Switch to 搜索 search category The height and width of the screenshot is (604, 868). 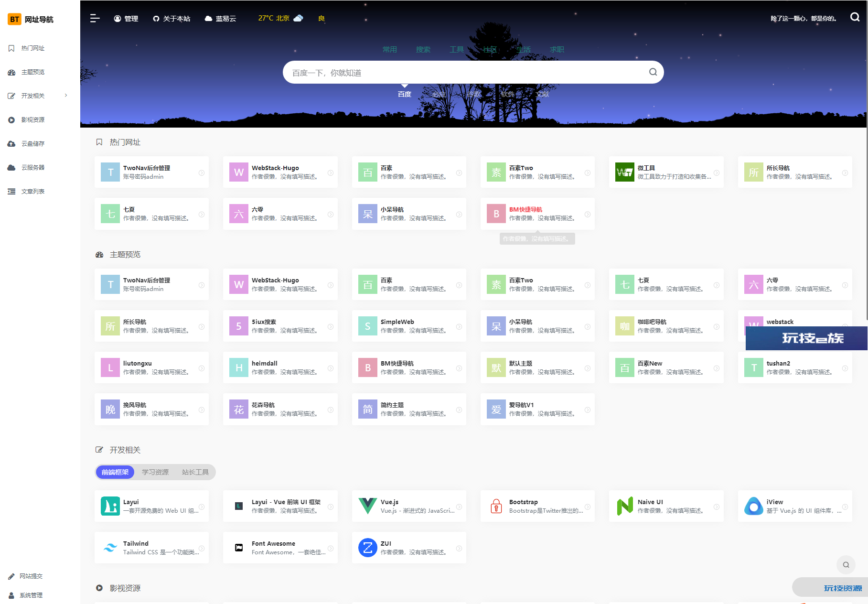pyautogui.click(x=423, y=49)
